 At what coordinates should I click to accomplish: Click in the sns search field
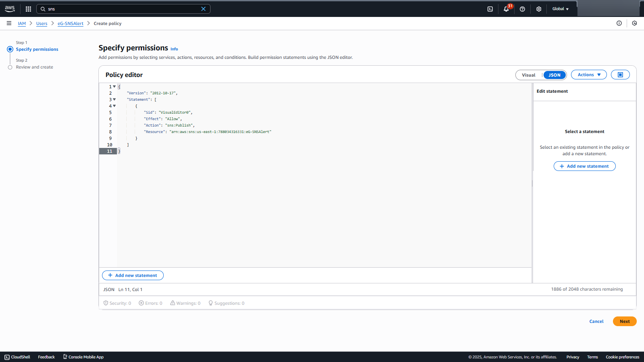click(121, 9)
